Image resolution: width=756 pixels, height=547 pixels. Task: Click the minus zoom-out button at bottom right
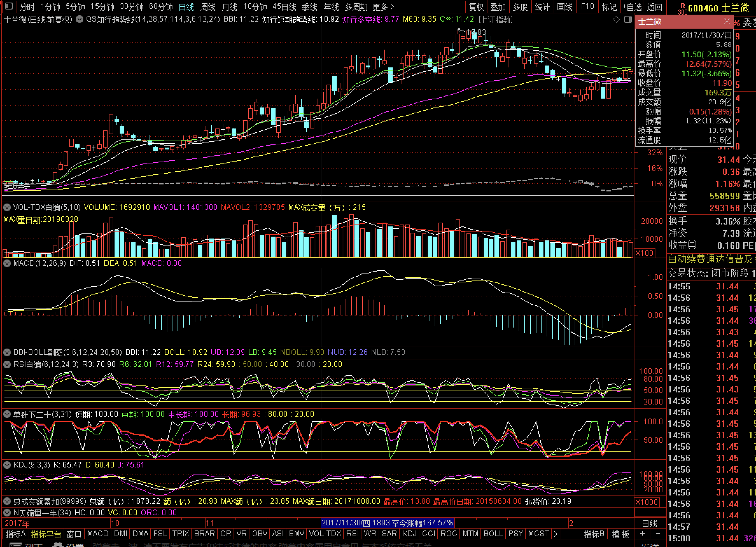658,534
